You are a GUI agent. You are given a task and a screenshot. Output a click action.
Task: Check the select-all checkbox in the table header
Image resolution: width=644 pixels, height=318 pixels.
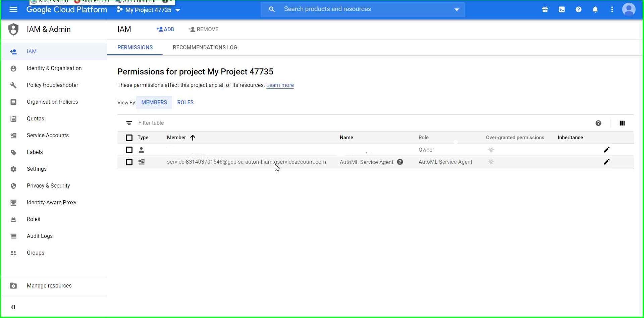tap(129, 138)
